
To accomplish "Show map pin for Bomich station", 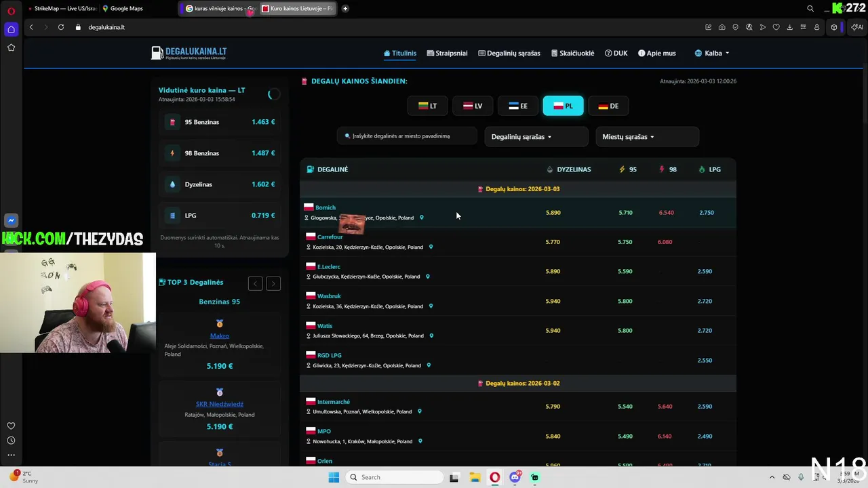I will pos(421,218).
